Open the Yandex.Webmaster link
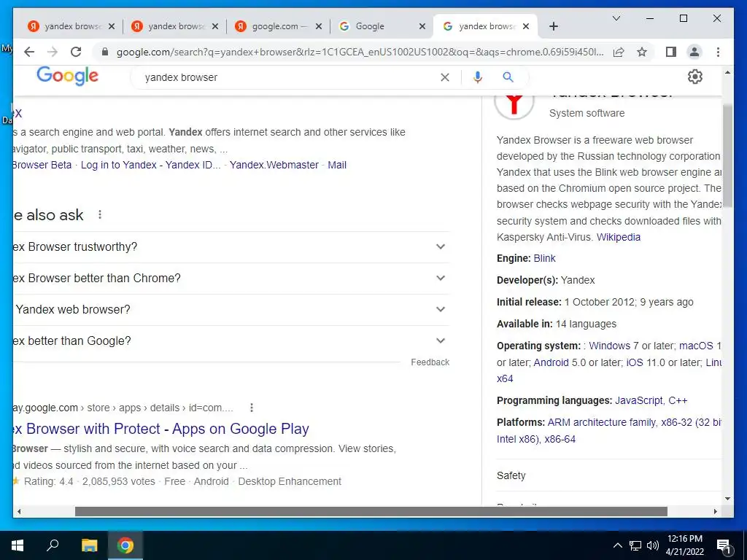 coord(274,165)
